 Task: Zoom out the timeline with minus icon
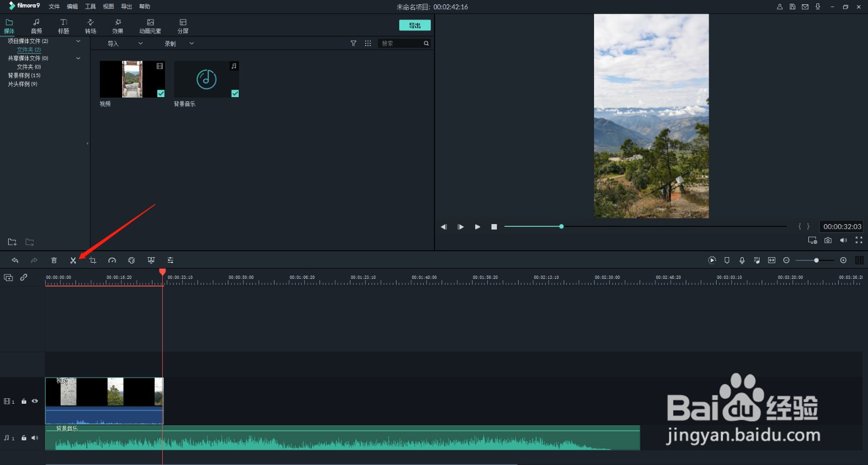(x=787, y=260)
